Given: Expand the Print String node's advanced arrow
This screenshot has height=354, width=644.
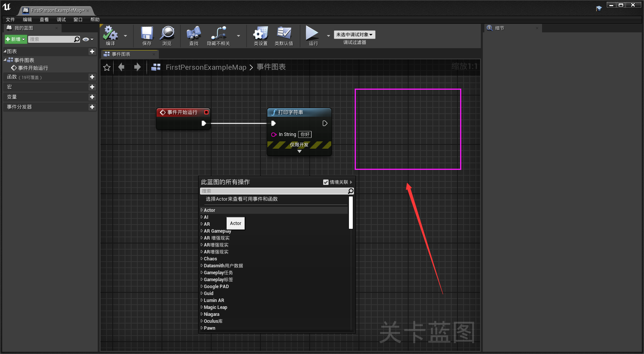Looking at the screenshot, I should point(299,152).
